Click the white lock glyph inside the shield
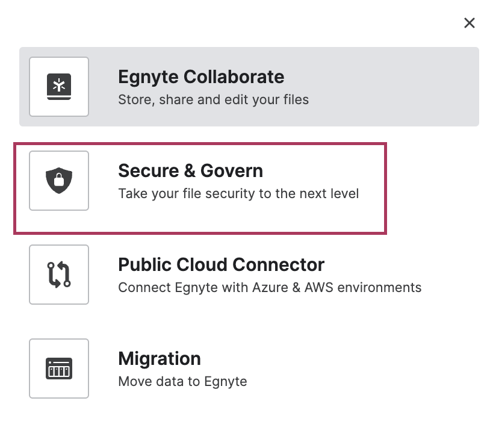The image size is (490, 448). point(59,180)
